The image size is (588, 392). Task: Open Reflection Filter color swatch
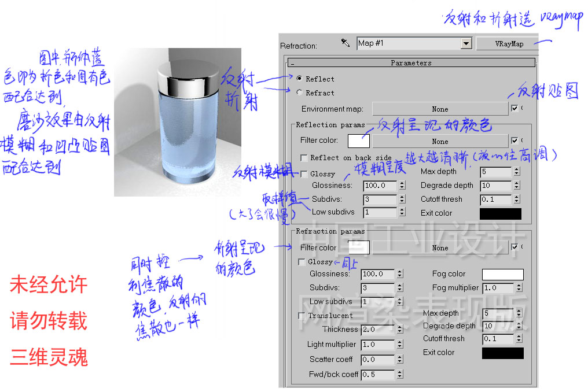[x=358, y=141]
